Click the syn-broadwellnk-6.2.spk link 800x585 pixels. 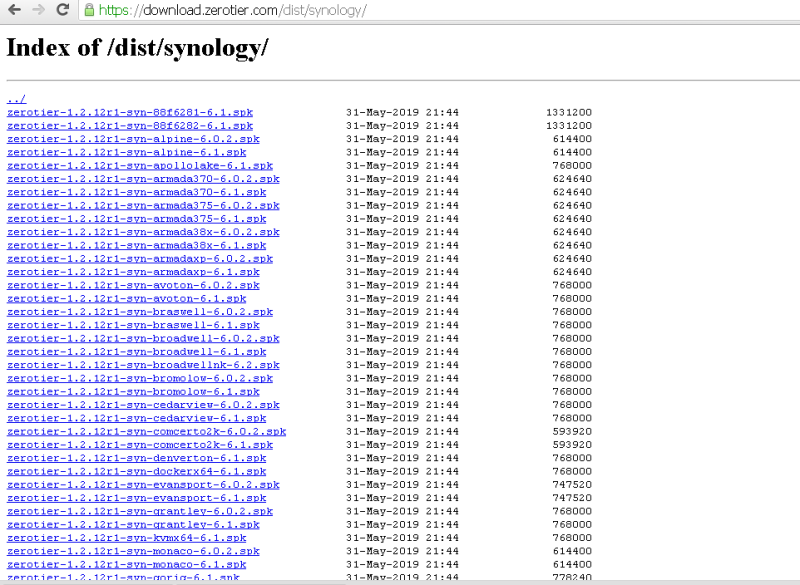click(x=143, y=365)
